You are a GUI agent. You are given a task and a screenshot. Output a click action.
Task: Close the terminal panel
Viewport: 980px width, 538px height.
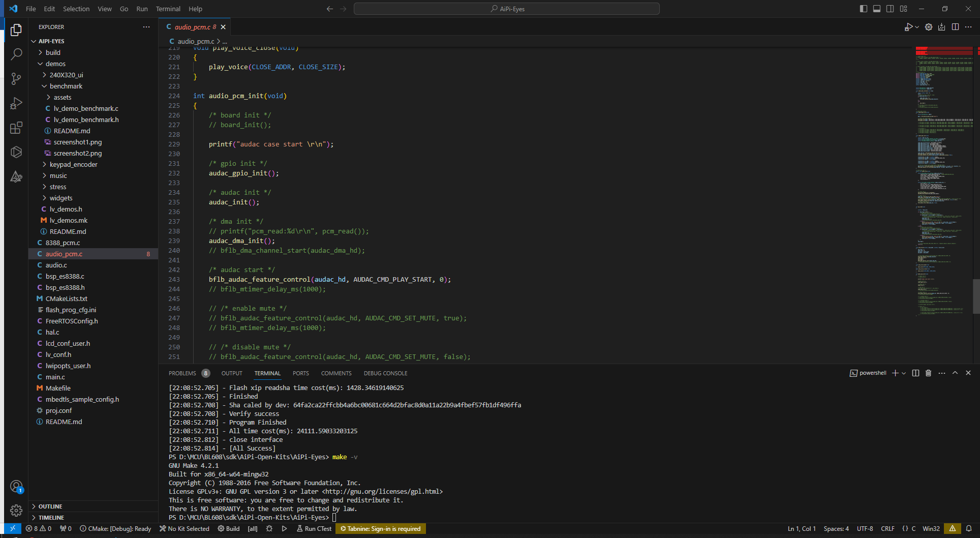click(x=968, y=373)
